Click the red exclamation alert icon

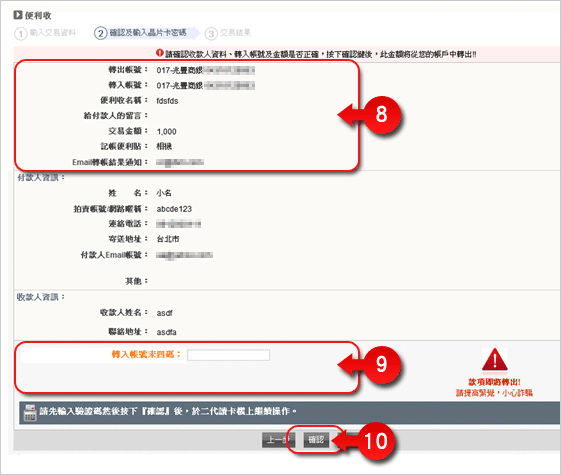(160, 53)
